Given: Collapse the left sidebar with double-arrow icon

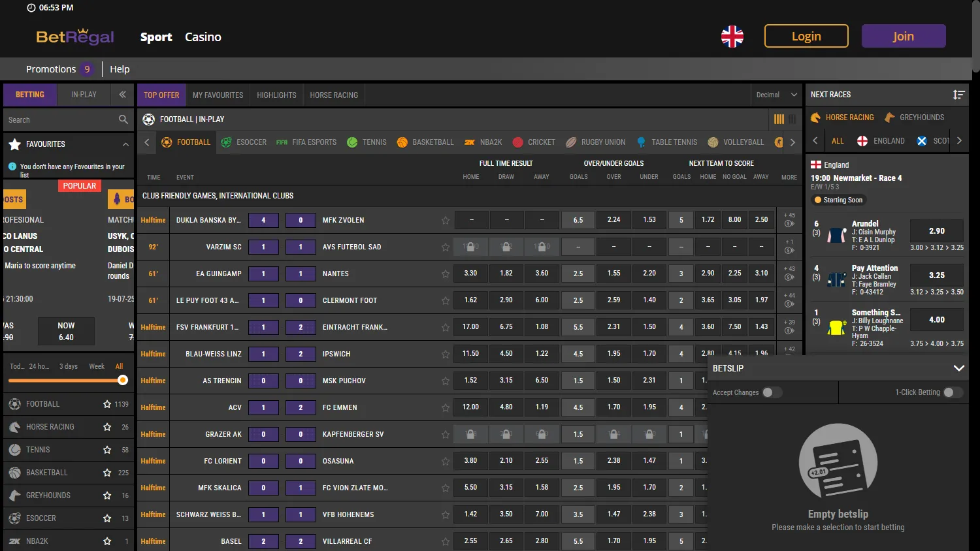Looking at the screenshot, I should point(122,95).
